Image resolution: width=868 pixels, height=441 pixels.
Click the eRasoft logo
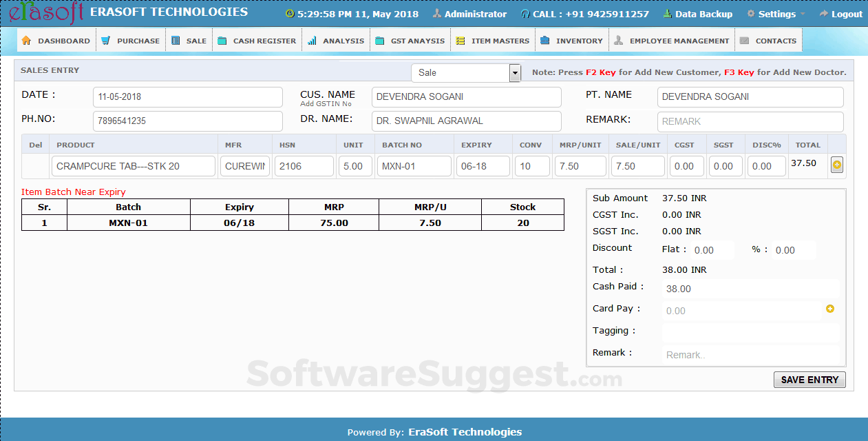[x=45, y=13]
